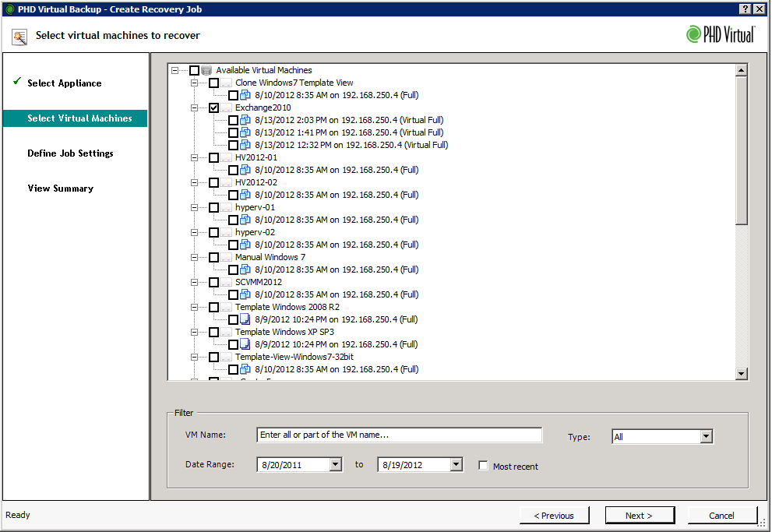Click the VM icon next to Manual Windows 7
772x532 pixels.
pyautogui.click(x=226, y=257)
